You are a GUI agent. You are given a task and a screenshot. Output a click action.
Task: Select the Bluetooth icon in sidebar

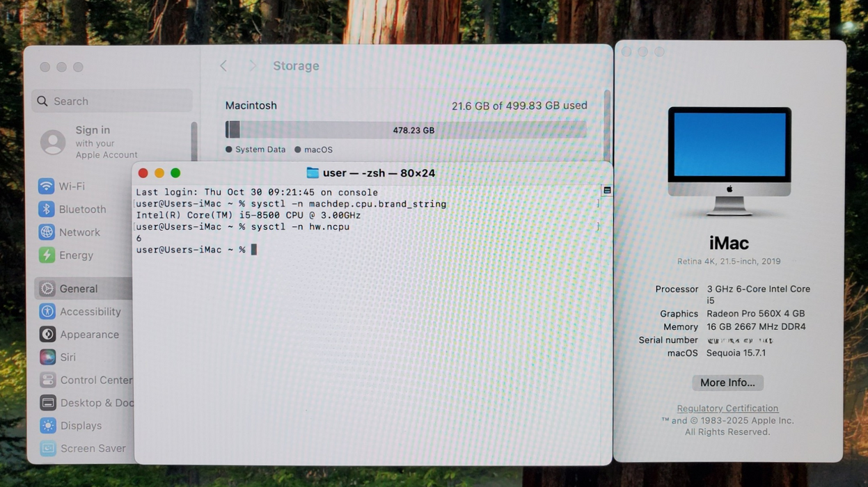[x=46, y=209]
